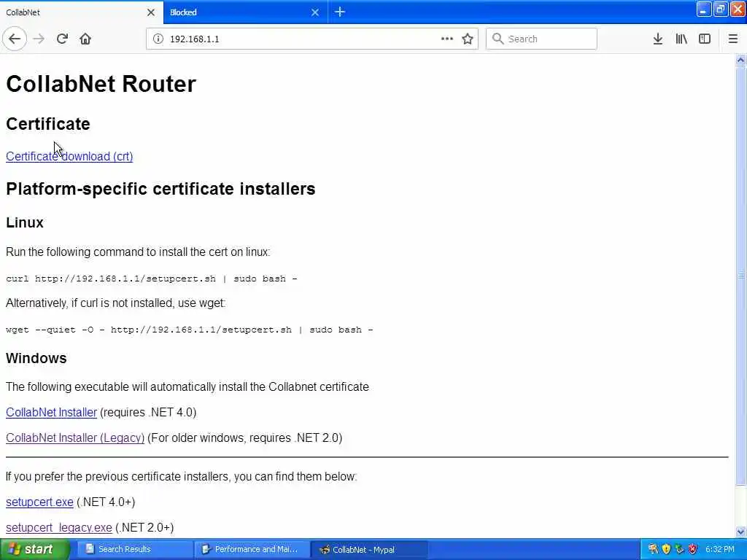Click the Windows section heading
The image size is (747, 560).
(x=36, y=358)
